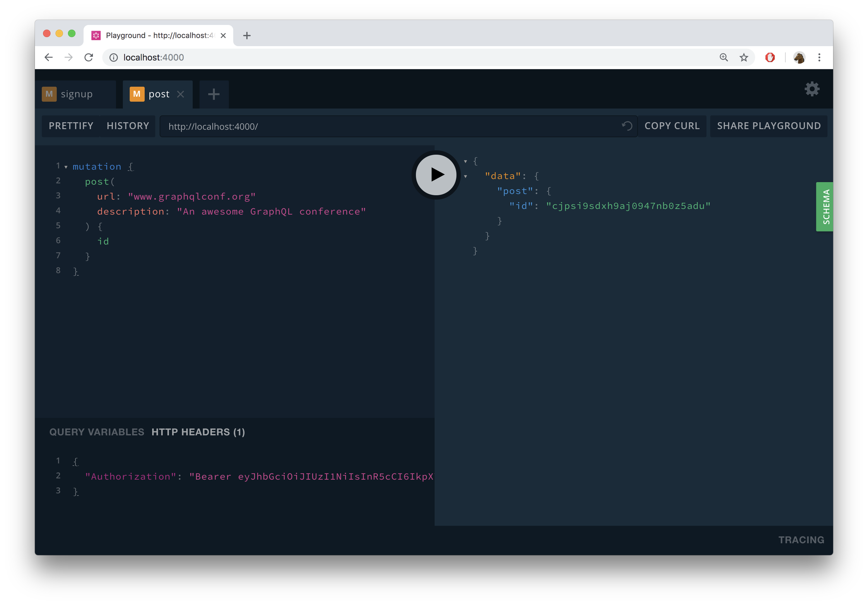Reload the page with browser refresh icon
Viewport: 868px width, 605px height.
pos(89,57)
